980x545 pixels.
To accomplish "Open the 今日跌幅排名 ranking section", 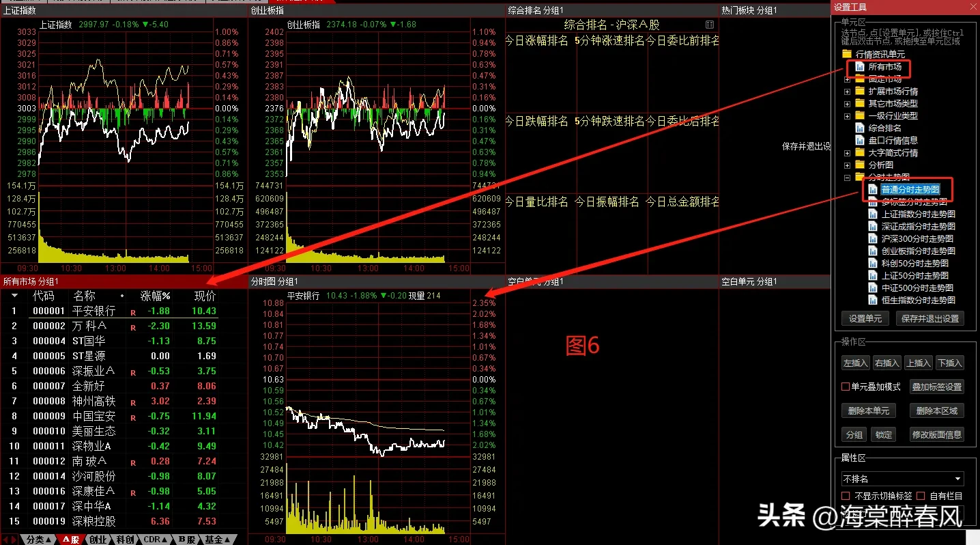I will [537, 122].
